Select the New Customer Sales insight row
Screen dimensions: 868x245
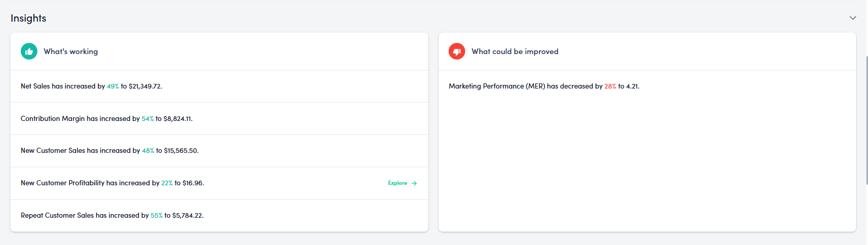110,151
